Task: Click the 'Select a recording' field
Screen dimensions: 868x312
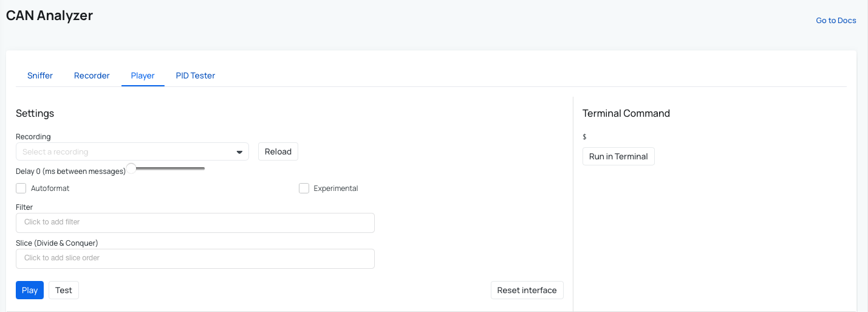Action: [125, 151]
